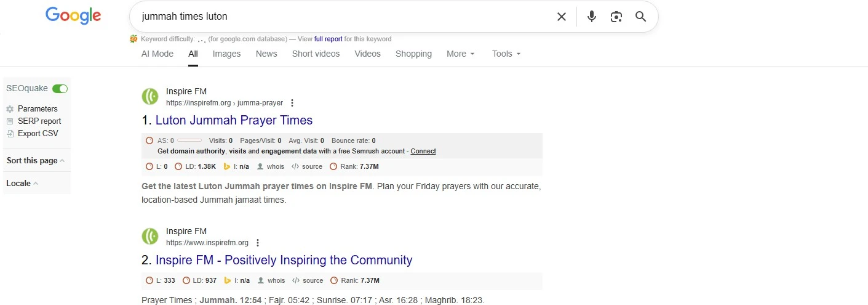Open whois for second result

pos(272,280)
